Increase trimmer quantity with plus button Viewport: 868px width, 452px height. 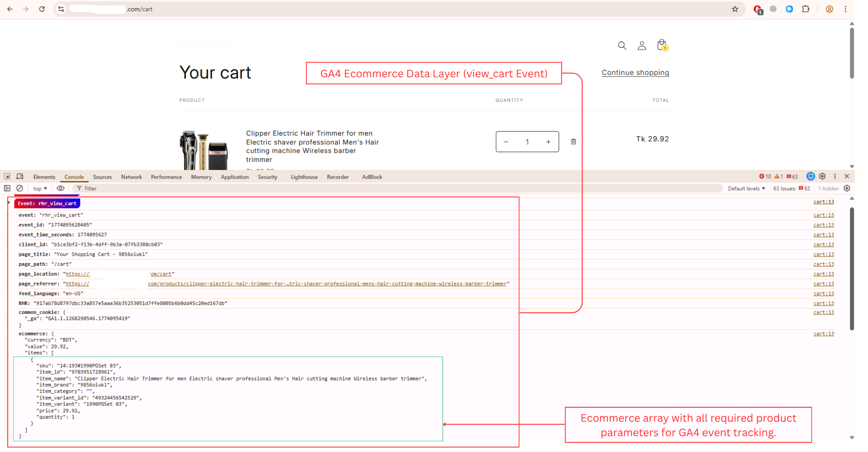click(x=548, y=142)
